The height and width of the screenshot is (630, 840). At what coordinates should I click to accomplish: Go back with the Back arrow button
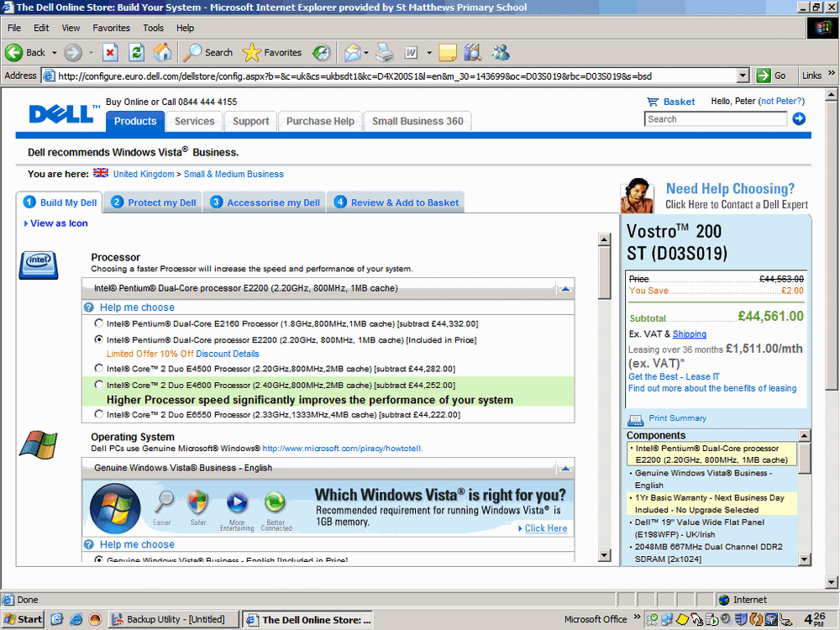coord(25,52)
